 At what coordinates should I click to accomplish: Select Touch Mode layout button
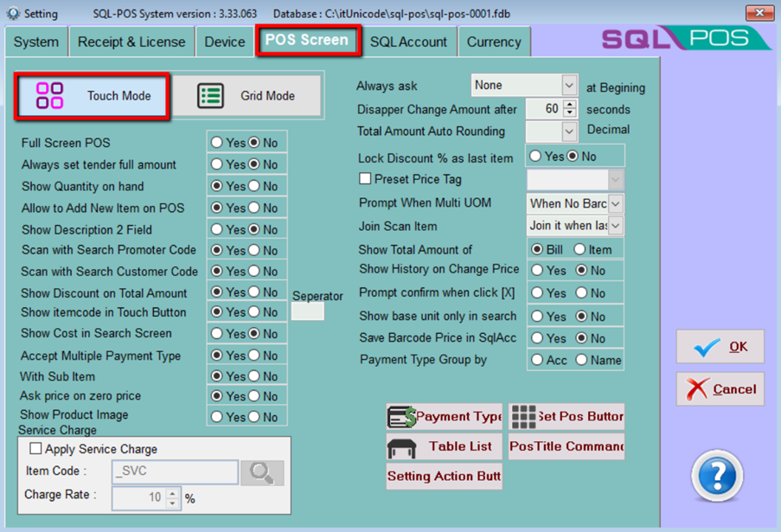92,96
